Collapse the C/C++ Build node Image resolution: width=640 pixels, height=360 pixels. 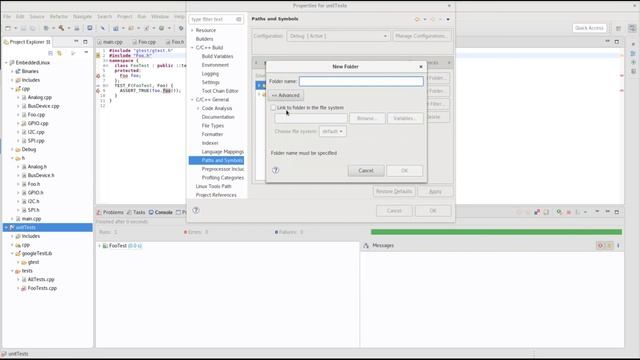coord(192,48)
